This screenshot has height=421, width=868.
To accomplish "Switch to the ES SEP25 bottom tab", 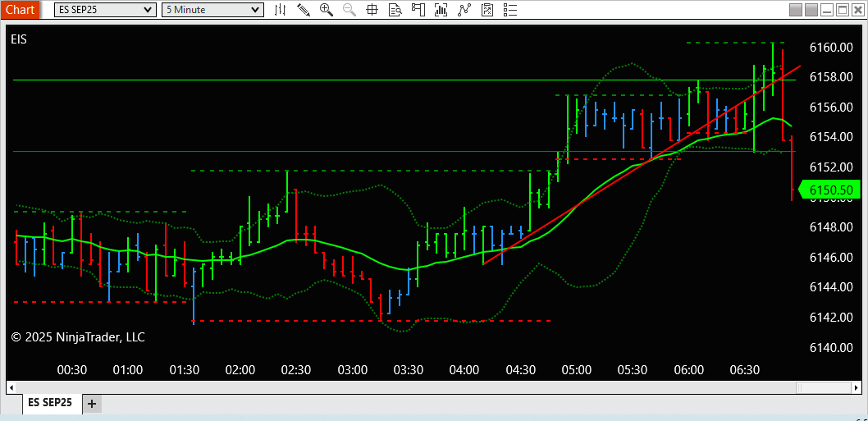I will tap(53, 403).
